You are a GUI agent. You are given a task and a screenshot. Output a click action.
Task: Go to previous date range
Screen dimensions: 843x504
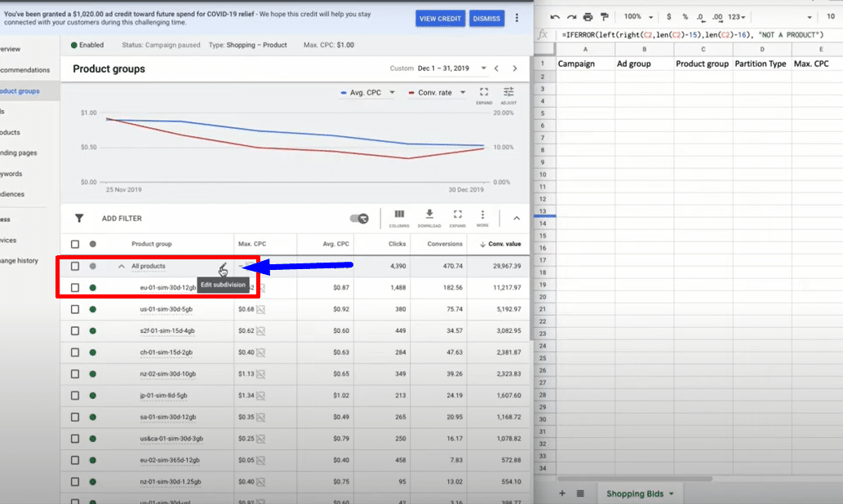pyautogui.click(x=497, y=69)
